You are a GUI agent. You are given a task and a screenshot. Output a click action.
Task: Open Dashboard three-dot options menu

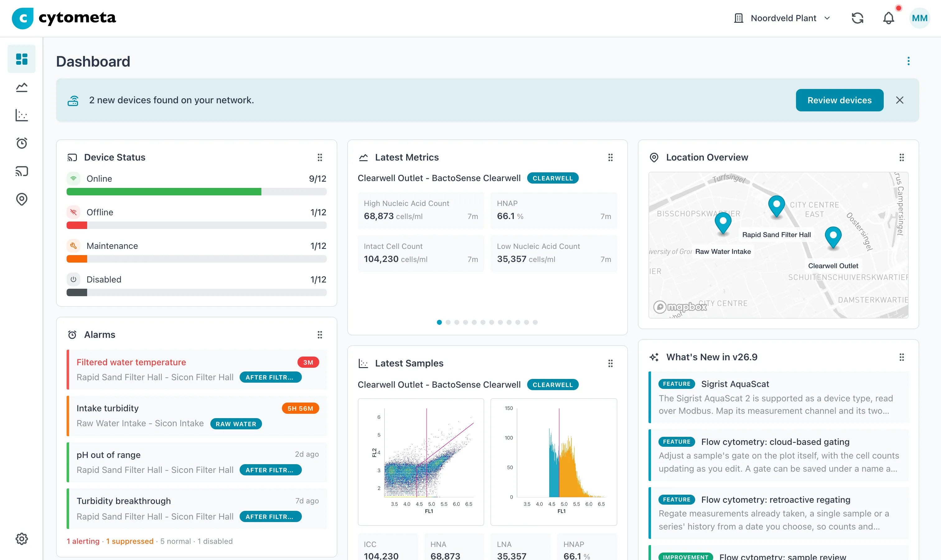(908, 61)
